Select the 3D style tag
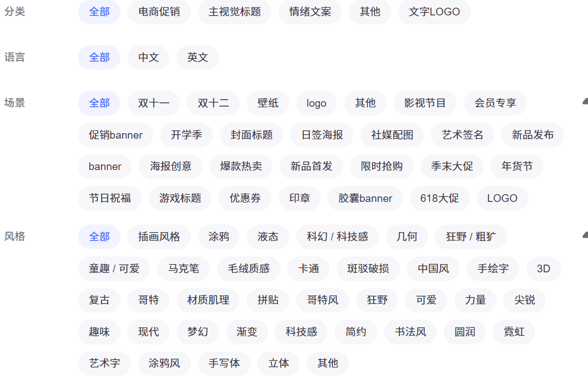This screenshot has height=384, width=588. pyautogui.click(x=543, y=268)
